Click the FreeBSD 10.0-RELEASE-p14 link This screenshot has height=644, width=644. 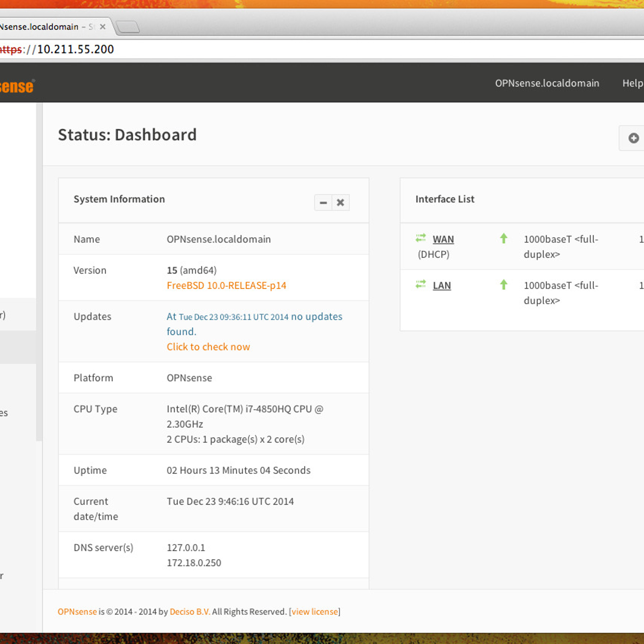coord(227,285)
